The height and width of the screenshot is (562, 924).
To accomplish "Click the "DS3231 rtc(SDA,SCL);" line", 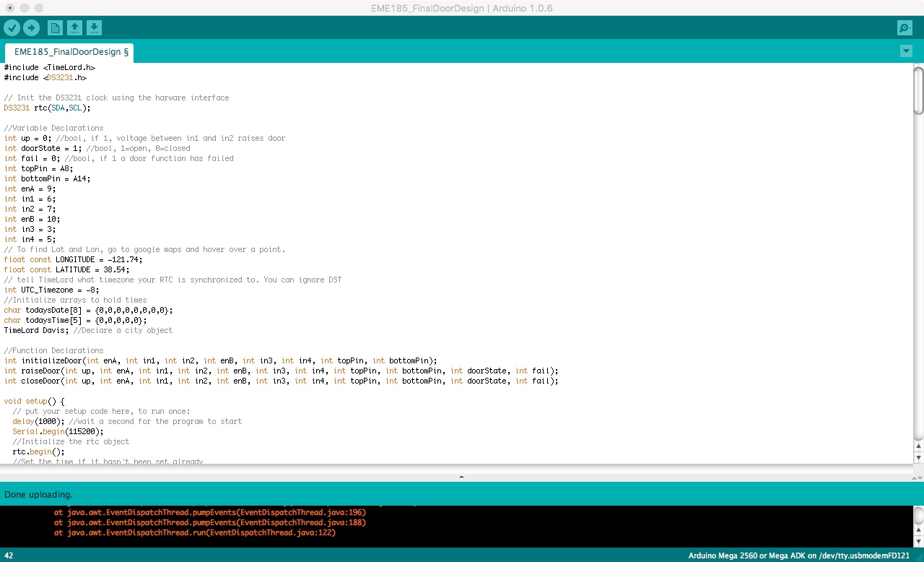I will tap(48, 108).
